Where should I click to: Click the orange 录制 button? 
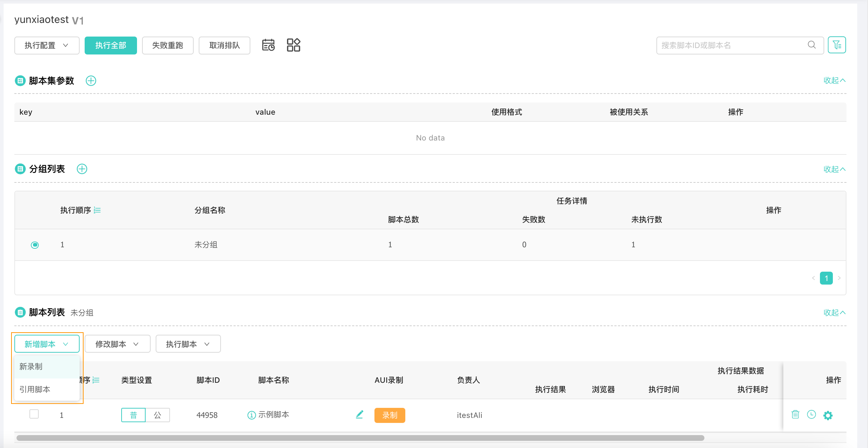click(390, 415)
